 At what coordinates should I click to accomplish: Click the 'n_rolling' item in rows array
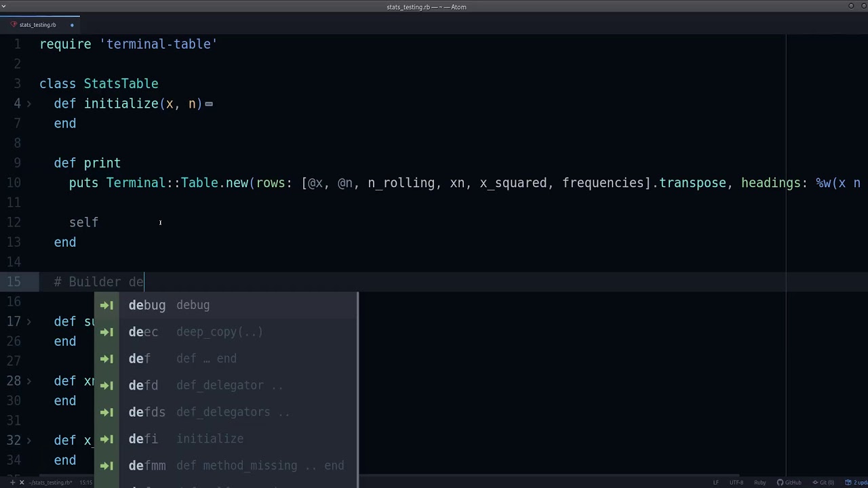coord(401,183)
